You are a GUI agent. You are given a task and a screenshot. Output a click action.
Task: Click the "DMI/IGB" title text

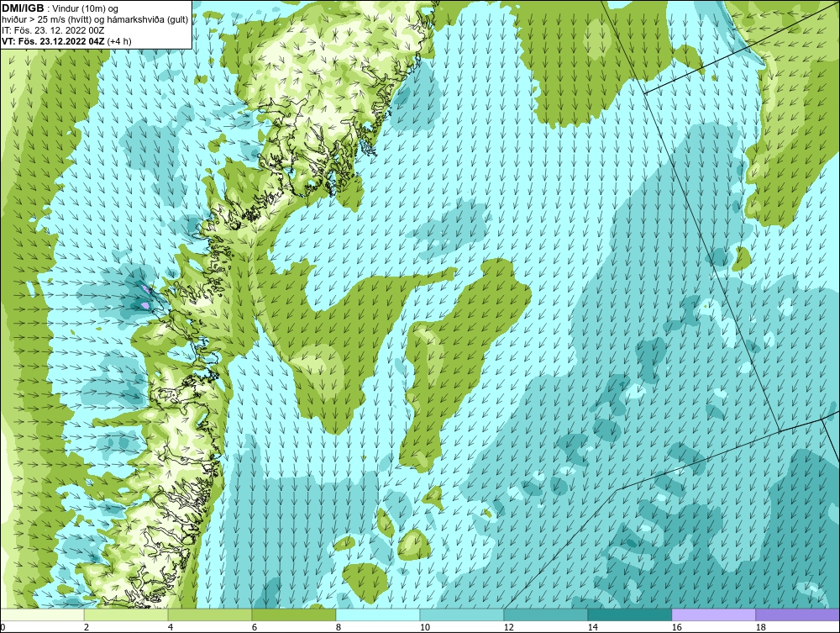point(23,8)
